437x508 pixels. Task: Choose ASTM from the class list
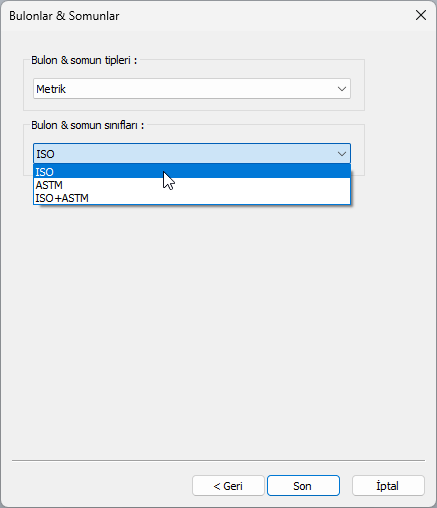(192, 185)
